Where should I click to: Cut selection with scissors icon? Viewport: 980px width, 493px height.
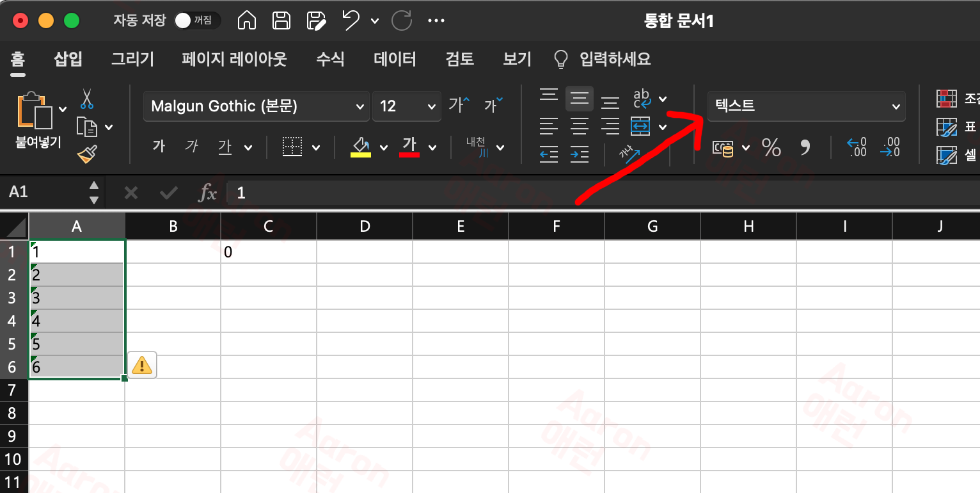(87, 99)
